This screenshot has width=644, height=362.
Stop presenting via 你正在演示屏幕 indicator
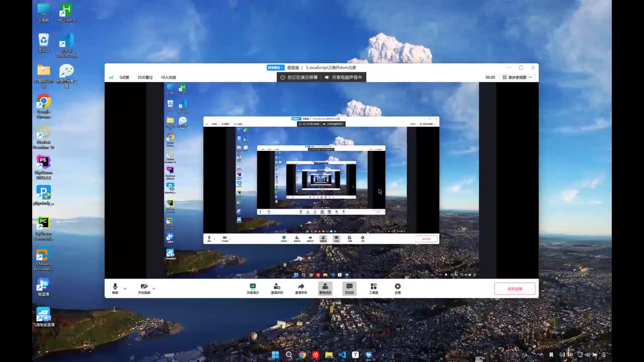click(x=299, y=77)
